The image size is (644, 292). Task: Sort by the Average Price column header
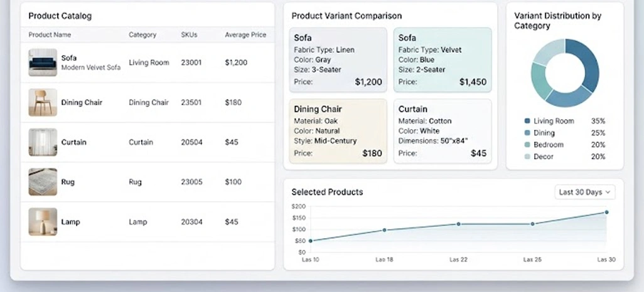pyautogui.click(x=245, y=35)
